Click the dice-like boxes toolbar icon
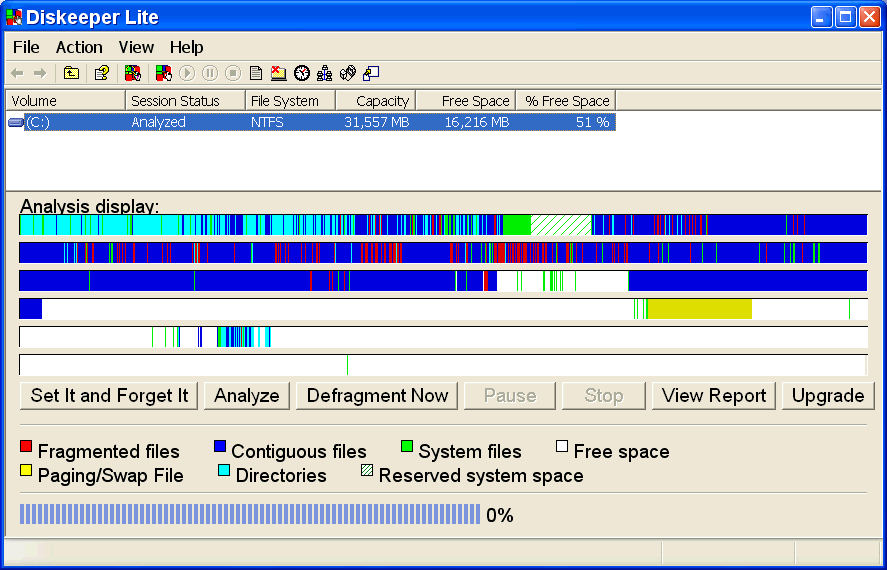Viewport: 887px width, 570px height. 348,73
